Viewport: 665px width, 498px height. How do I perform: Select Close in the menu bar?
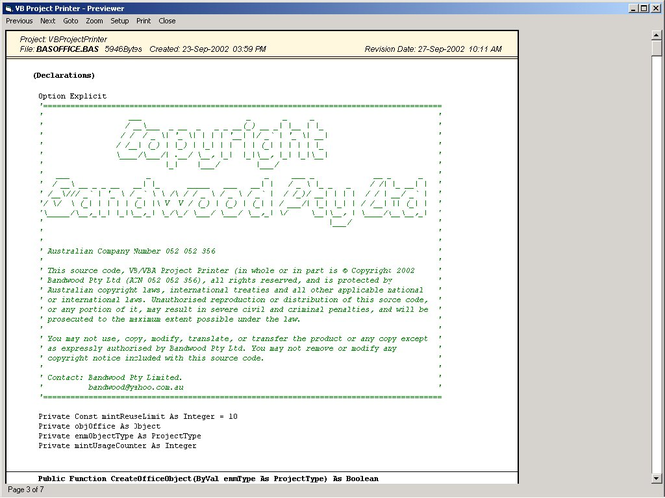167,21
